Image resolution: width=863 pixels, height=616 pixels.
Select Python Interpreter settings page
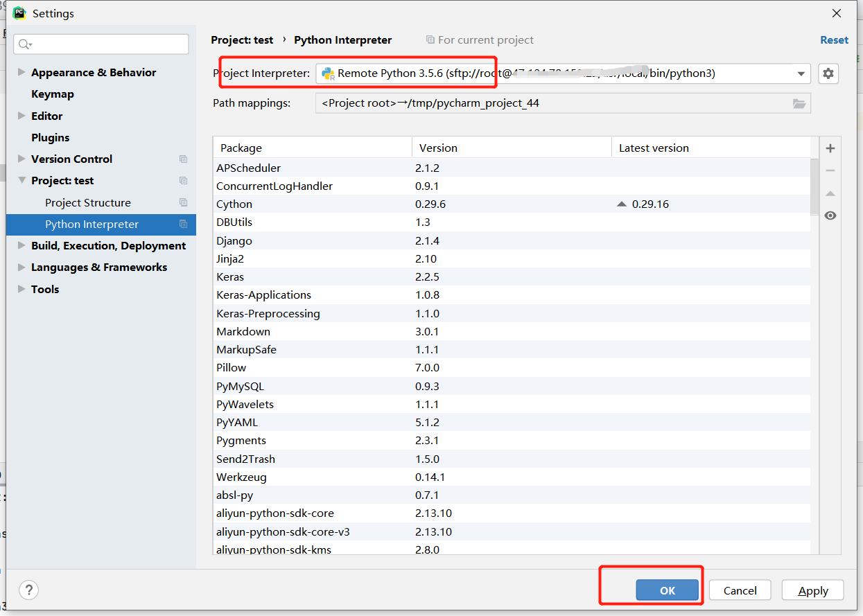(101, 225)
